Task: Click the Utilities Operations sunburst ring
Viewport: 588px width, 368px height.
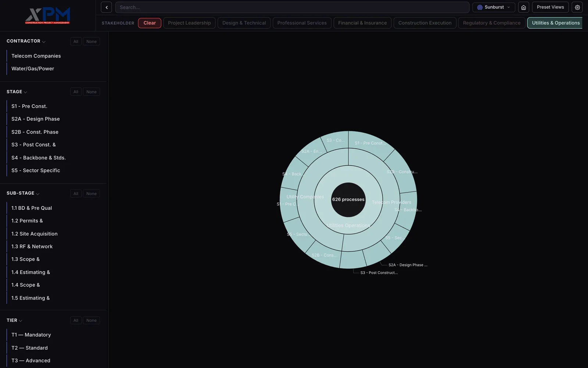Action: [x=348, y=226]
